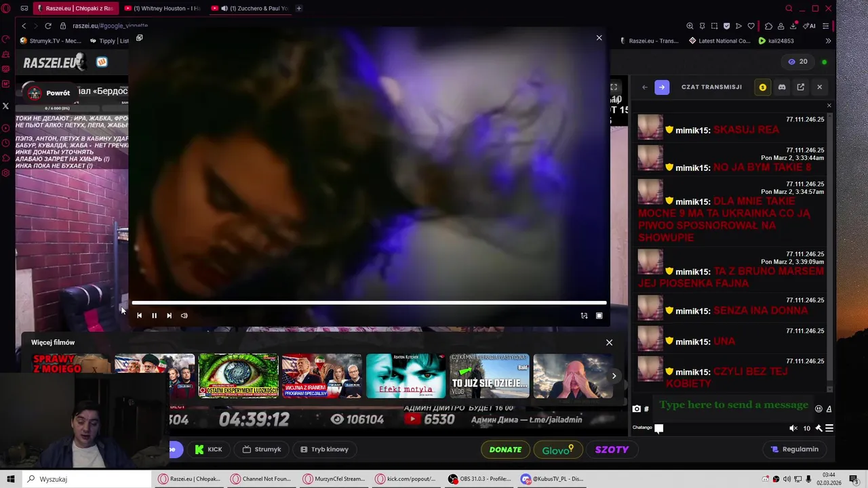Open the text formatting icon in chat
This screenshot has width=868, height=488.
pyautogui.click(x=829, y=409)
